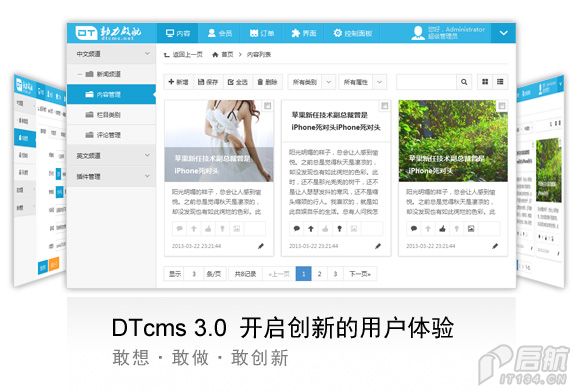Select 内容管理 in the sidebar
This screenshot has width=580, height=392.
point(111,94)
